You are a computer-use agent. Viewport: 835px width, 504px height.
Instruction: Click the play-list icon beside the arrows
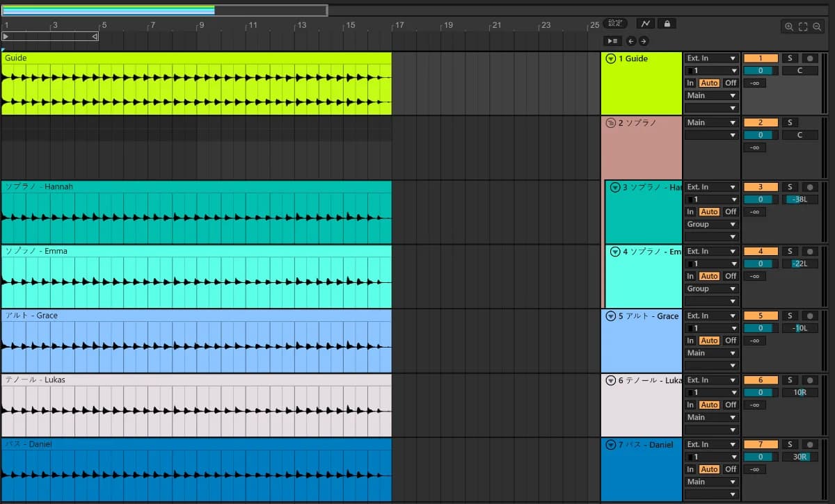tap(612, 41)
